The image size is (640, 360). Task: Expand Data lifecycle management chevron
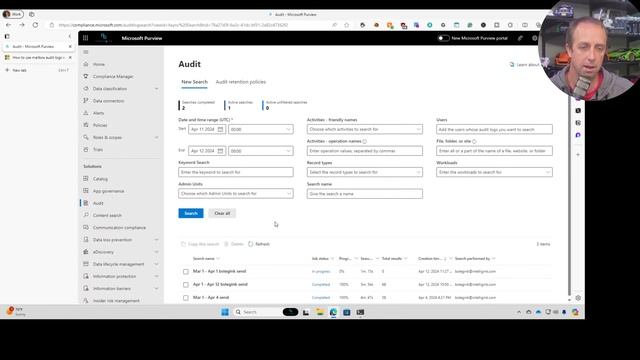click(156, 264)
